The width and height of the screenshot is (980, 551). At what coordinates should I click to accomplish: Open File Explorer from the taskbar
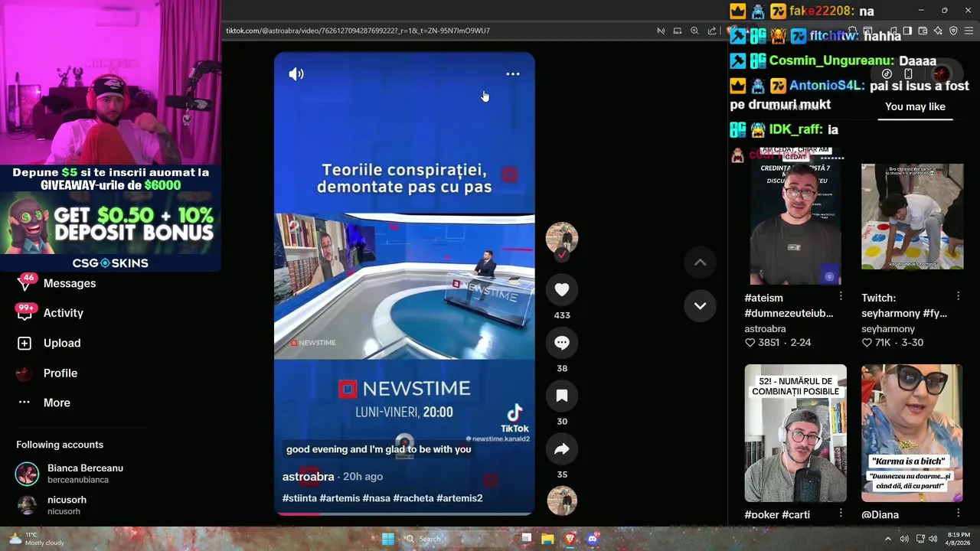pyautogui.click(x=547, y=539)
